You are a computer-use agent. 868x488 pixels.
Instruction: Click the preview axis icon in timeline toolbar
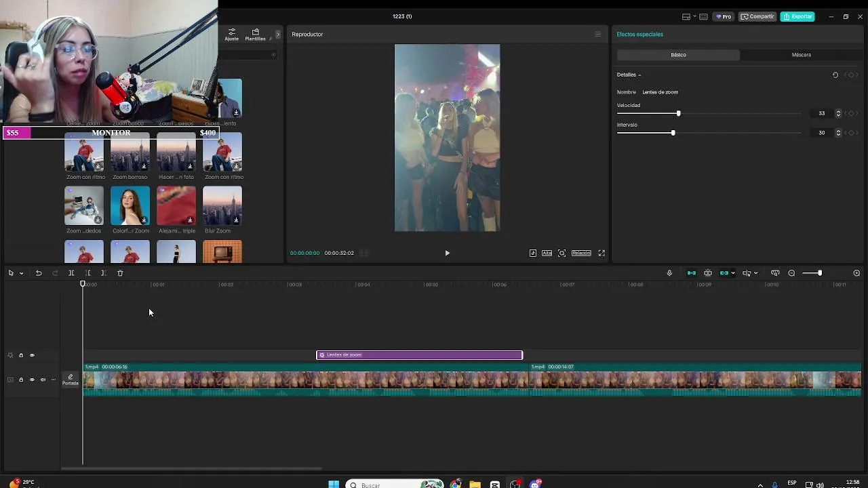[747, 273]
